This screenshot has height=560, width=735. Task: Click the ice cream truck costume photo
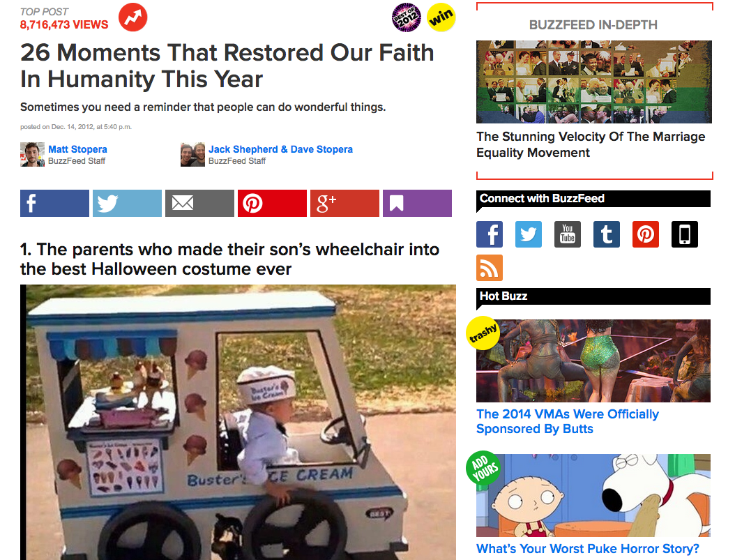pyautogui.click(x=238, y=422)
